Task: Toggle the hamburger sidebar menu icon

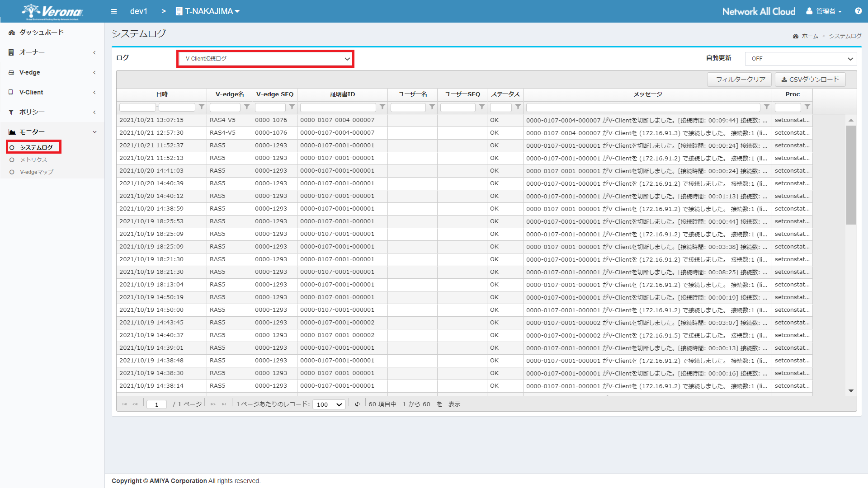Action: click(114, 11)
